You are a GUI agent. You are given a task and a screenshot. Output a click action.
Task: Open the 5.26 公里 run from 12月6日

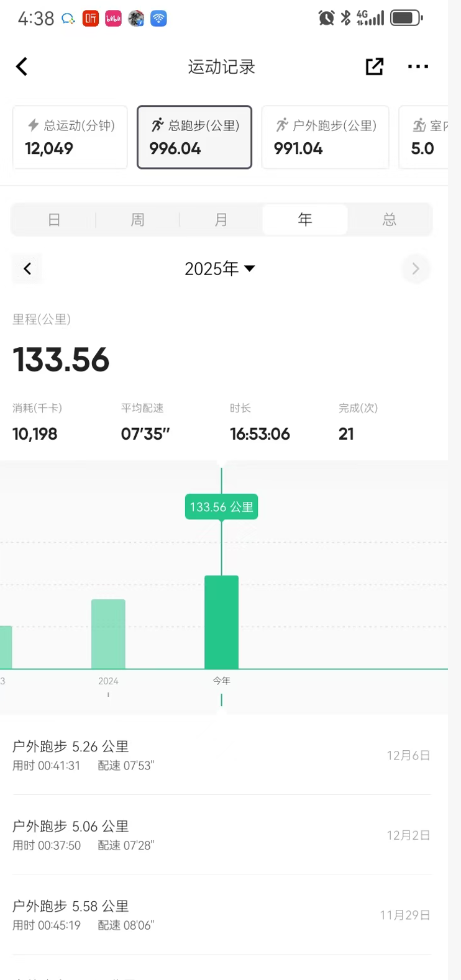(x=221, y=755)
